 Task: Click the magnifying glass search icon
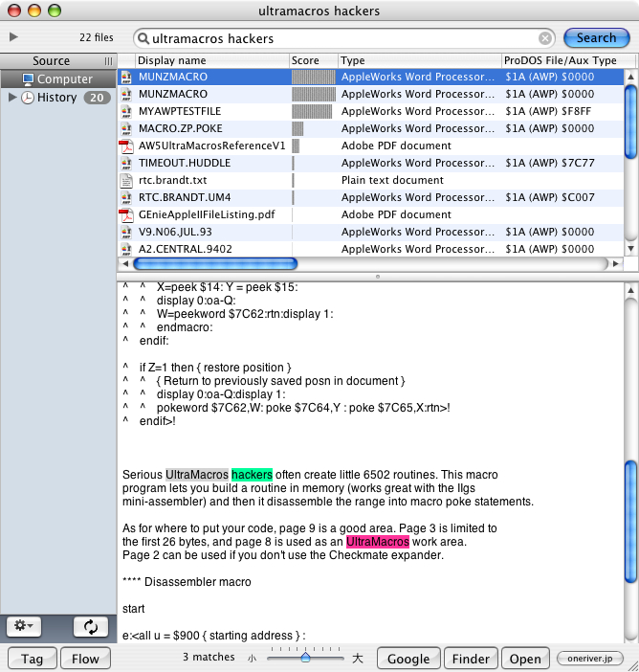click(x=144, y=38)
